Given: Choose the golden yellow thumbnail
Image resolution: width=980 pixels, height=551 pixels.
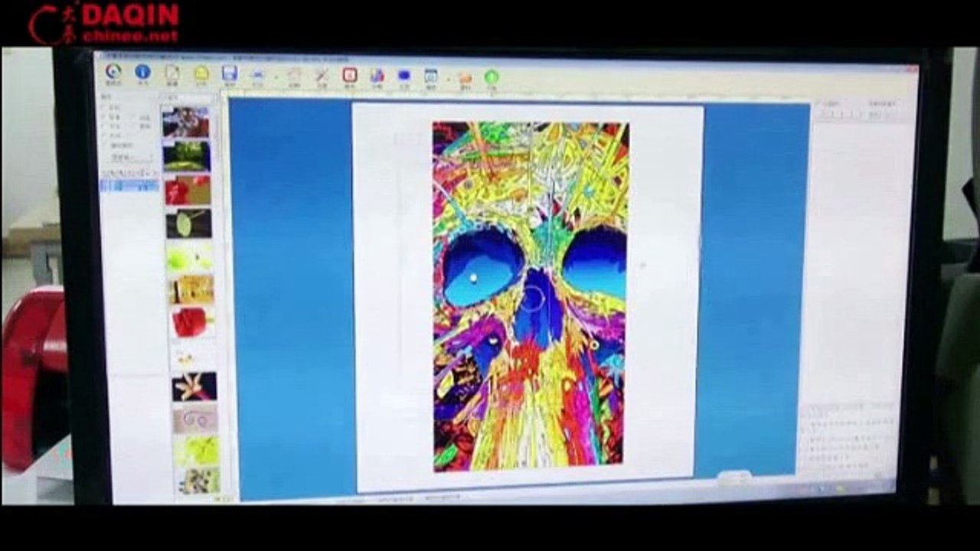Looking at the screenshot, I should 191,290.
